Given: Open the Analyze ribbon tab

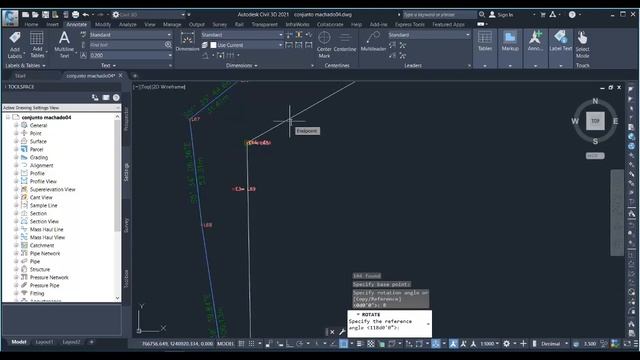Looking at the screenshot, I should [127, 24].
